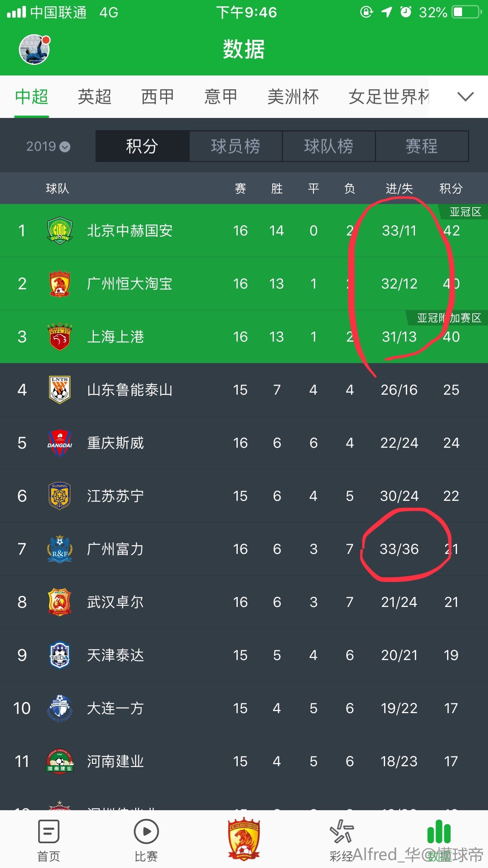Select the 赛程 schedule segment
The image size is (488, 868).
pyautogui.click(x=422, y=146)
